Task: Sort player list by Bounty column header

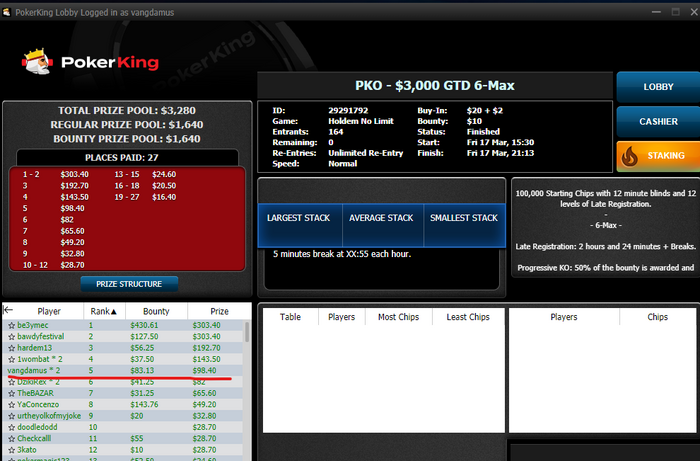Action: 156,311
